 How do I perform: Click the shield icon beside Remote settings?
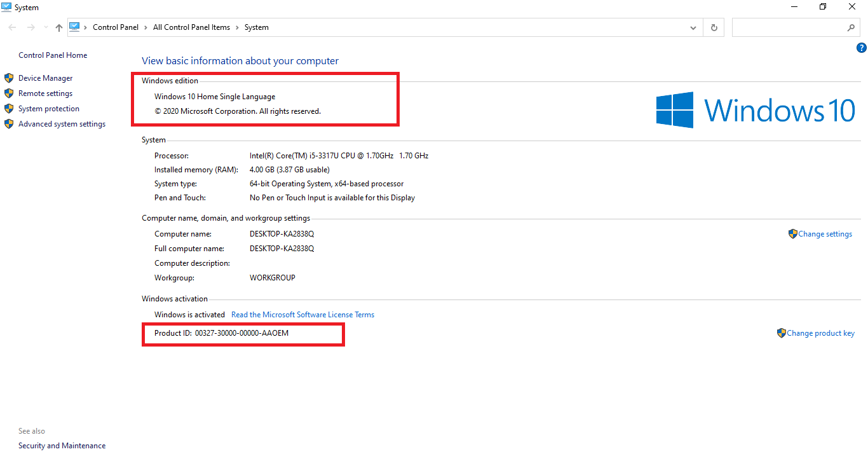click(9, 93)
